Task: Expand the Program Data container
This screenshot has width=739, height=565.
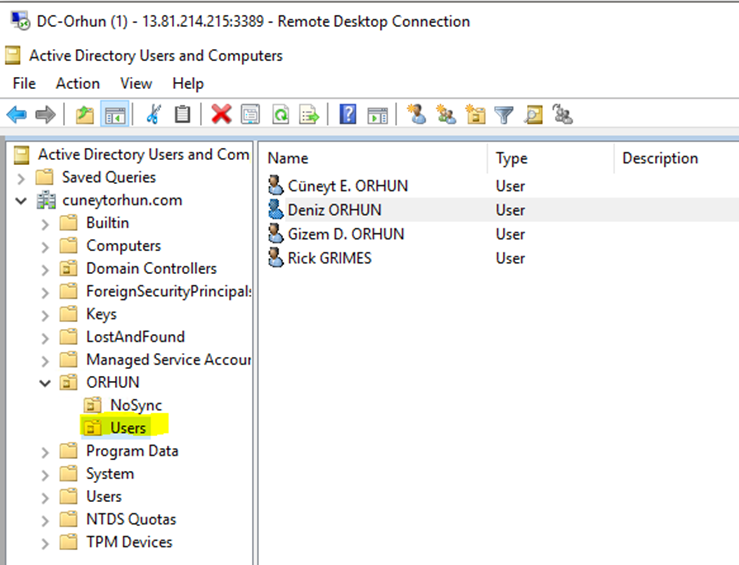Action: pyautogui.click(x=45, y=452)
